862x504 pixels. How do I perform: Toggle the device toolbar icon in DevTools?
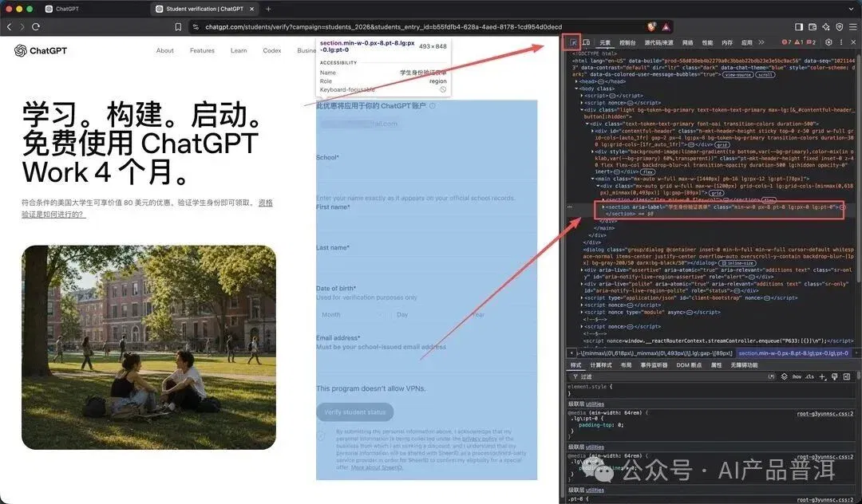coord(587,42)
